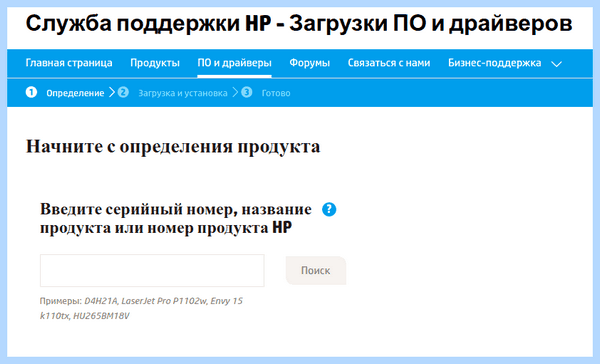Image resolution: width=600 pixels, height=364 pixels.
Task: Click the Поиск button
Action: click(x=316, y=270)
